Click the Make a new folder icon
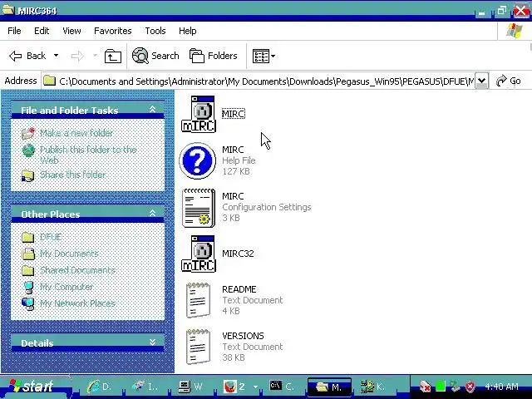Screen dimensions: 532x399 pos(28,133)
